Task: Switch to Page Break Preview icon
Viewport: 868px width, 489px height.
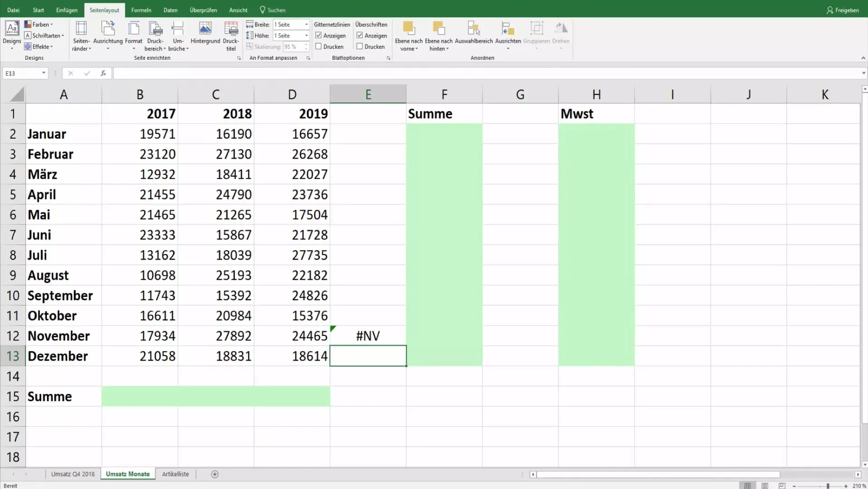Action: [x=782, y=486]
